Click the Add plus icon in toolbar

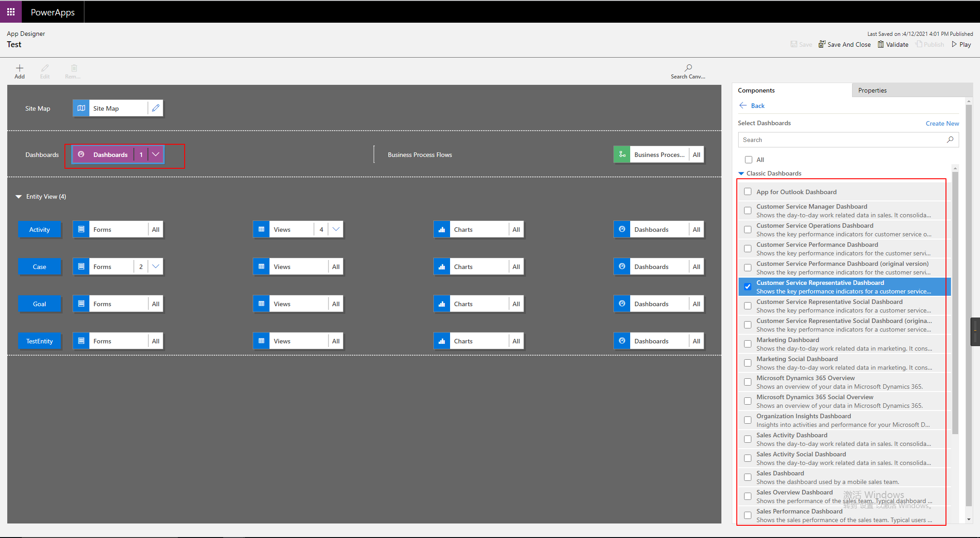(20, 68)
